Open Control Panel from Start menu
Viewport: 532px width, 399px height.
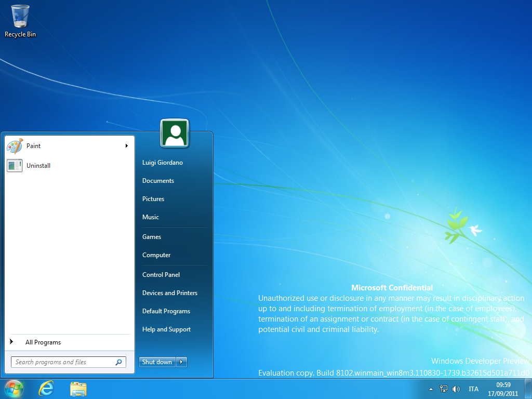pos(161,275)
